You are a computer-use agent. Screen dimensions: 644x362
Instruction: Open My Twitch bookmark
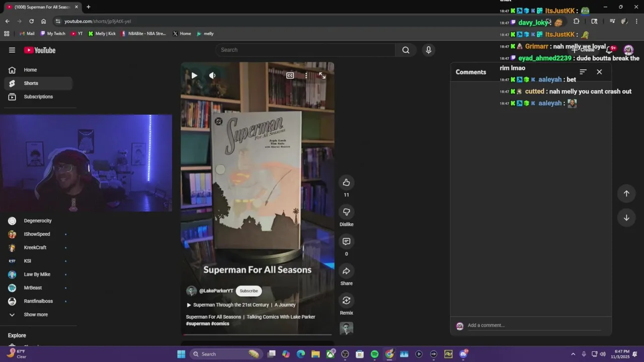(x=53, y=34)
